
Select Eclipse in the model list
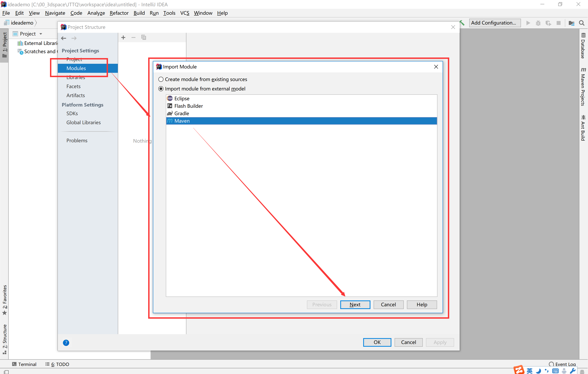[x=182, y=99]
